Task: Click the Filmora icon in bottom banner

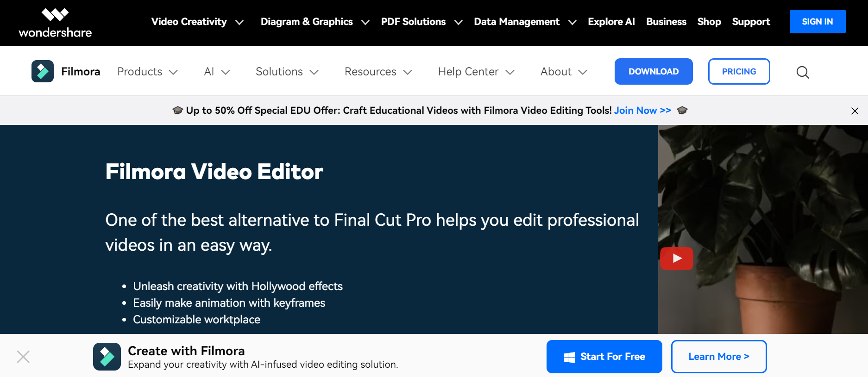Action: coord(107,357)
